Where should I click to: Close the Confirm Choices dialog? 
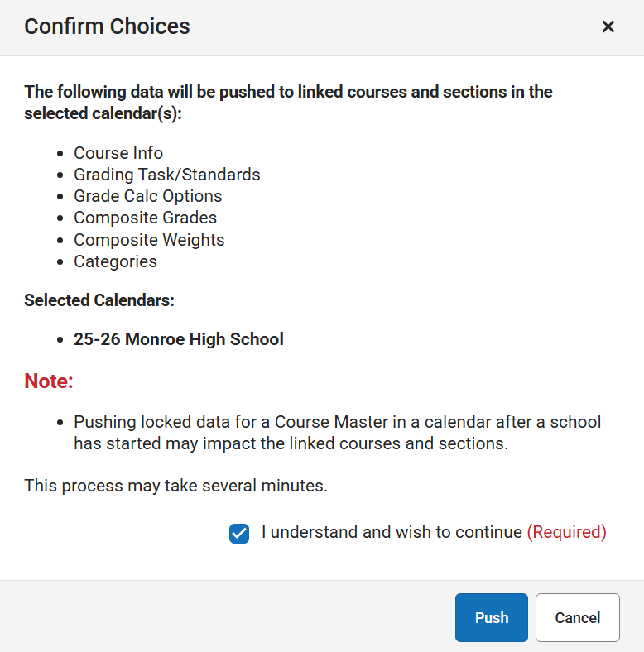(608, 26)
